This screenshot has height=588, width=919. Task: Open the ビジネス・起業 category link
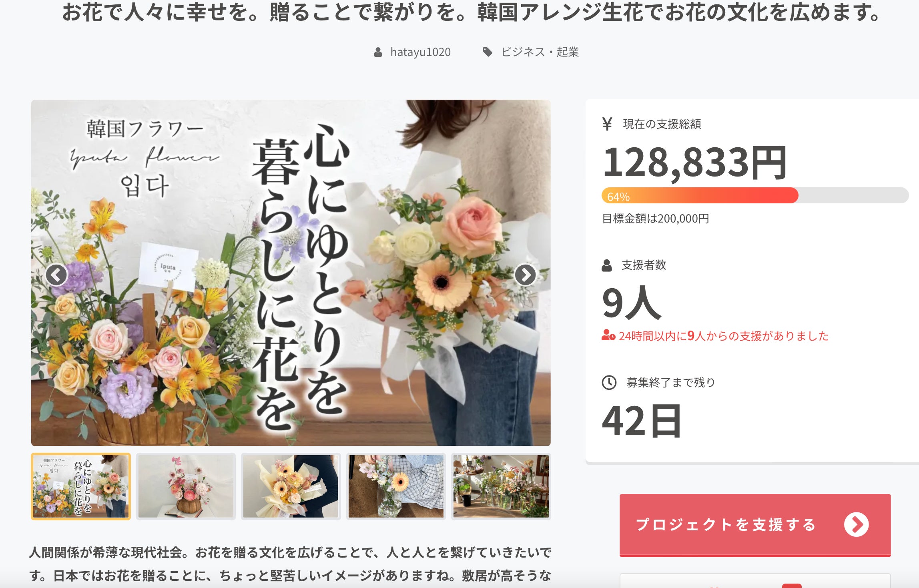click(540, 52)
